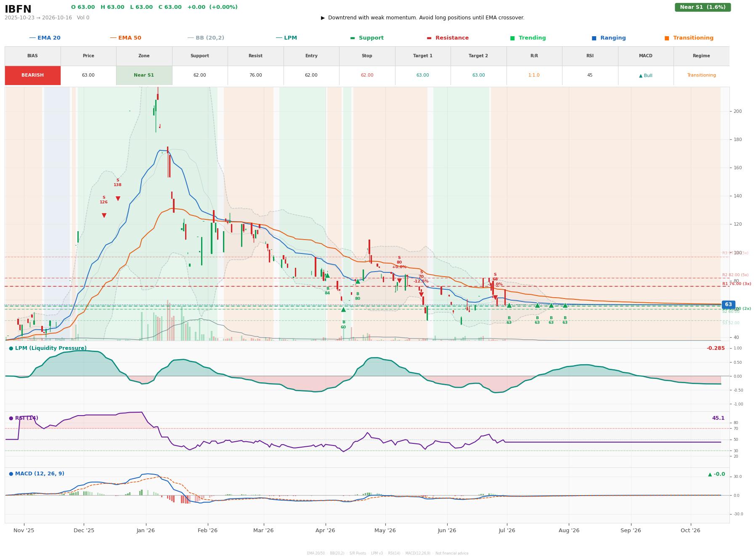
Task: Click the R:R value 1:1.0
Action: tap(534, 75)
